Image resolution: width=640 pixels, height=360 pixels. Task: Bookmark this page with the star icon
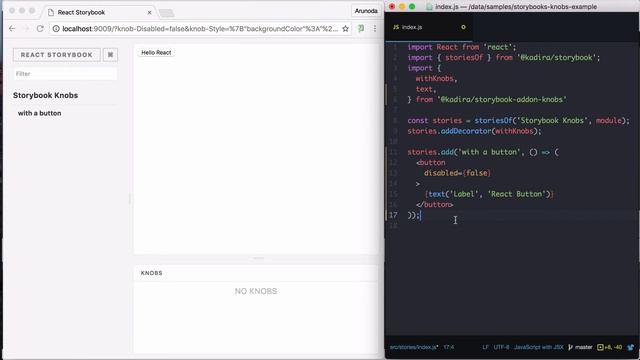(x=345, y=29)
